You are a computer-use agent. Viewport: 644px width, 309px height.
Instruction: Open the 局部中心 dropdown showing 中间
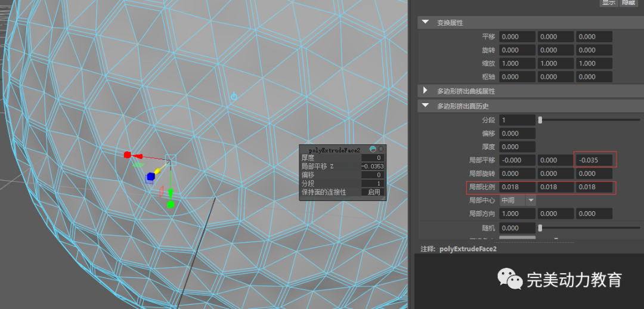coord(518,200)
